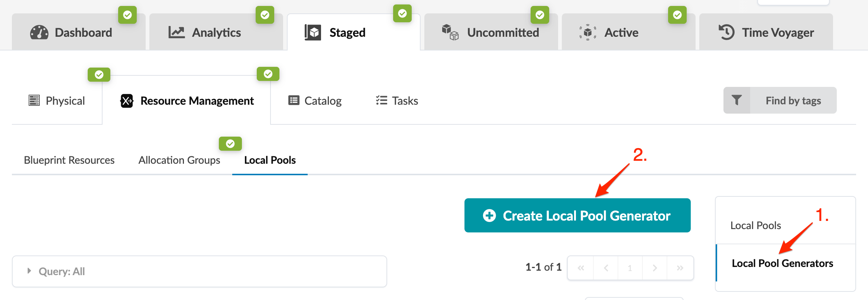The width and height of the screenshot is (868, 300).
Task: Expand the Query: All panel
Action: [29, 271]
